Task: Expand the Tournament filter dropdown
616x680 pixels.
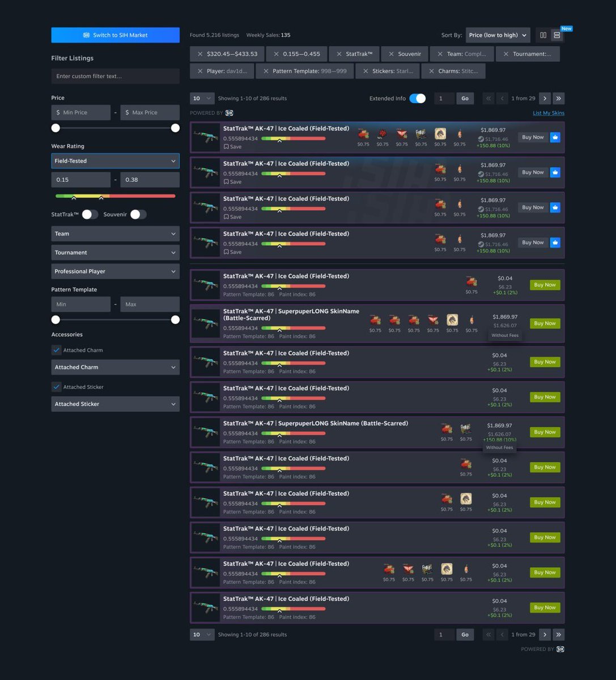Action: [x=115, y=253]
